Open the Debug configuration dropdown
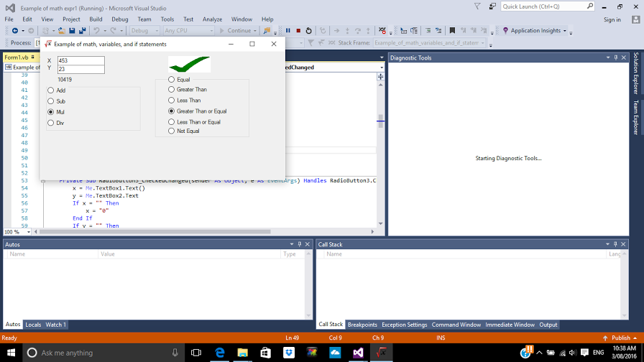 pos(144,31)
